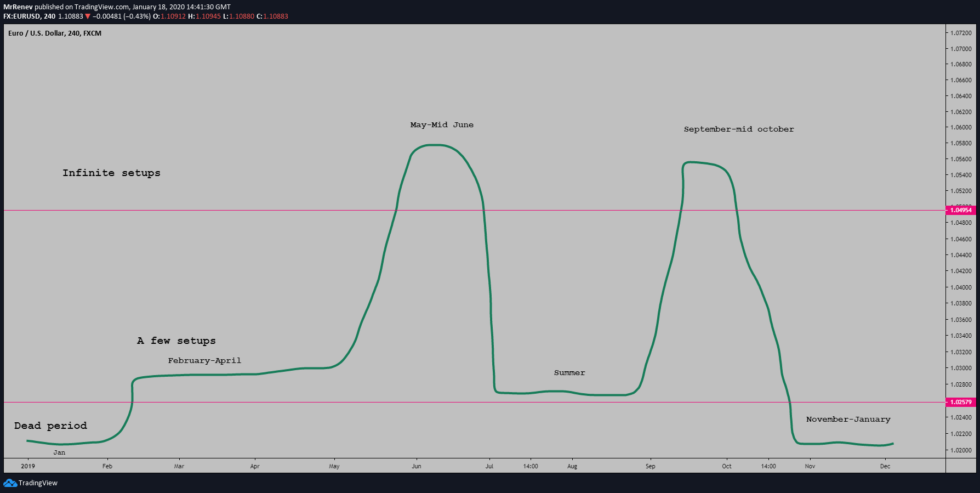Click the 1.03000 price axis value
The height and width of the screenshot is (493, 980).
(x=961, y=368)
